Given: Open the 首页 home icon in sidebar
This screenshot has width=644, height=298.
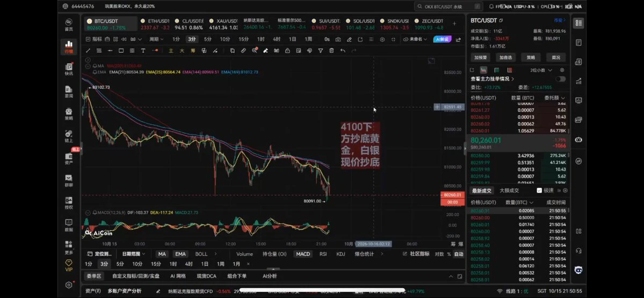Looking at the screenshot, I should tap(69, 24).
